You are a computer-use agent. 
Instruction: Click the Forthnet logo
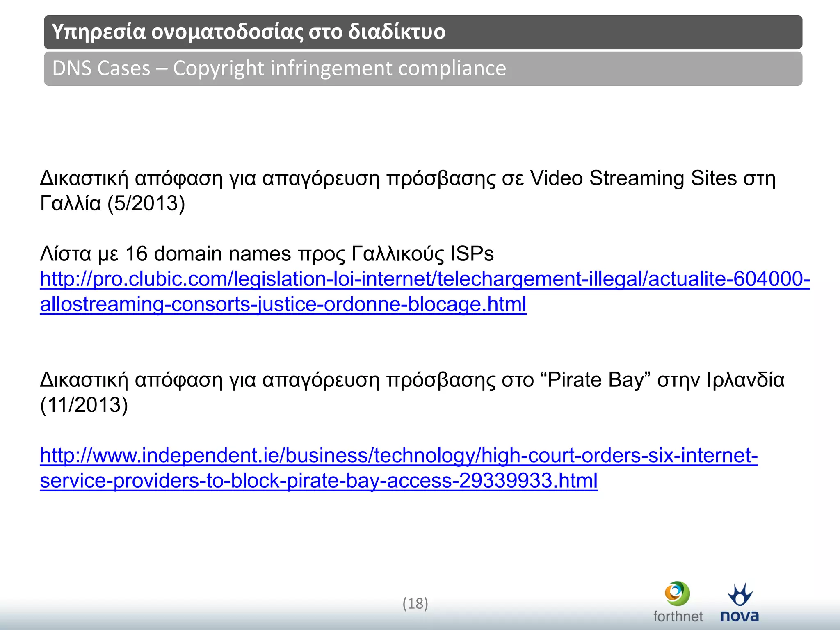pos(678,602)
